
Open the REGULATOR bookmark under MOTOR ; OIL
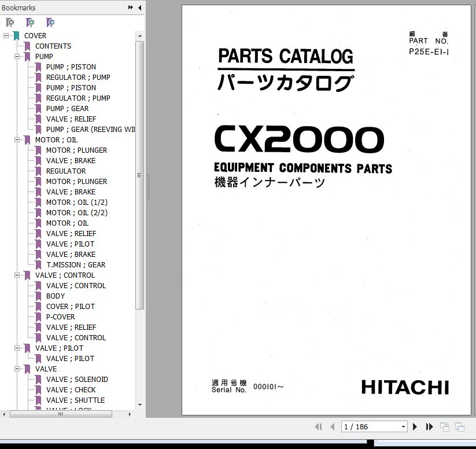[66, 171]
